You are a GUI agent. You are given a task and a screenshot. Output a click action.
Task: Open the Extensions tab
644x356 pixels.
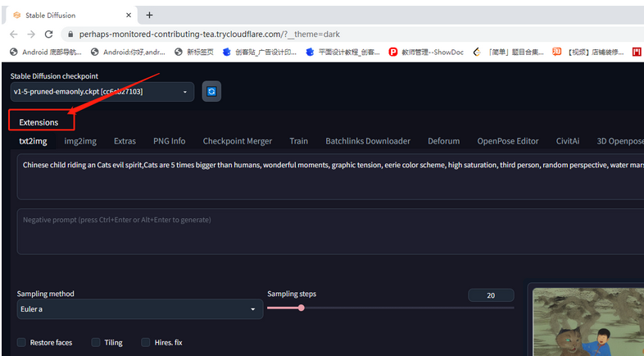coord(39,122)
